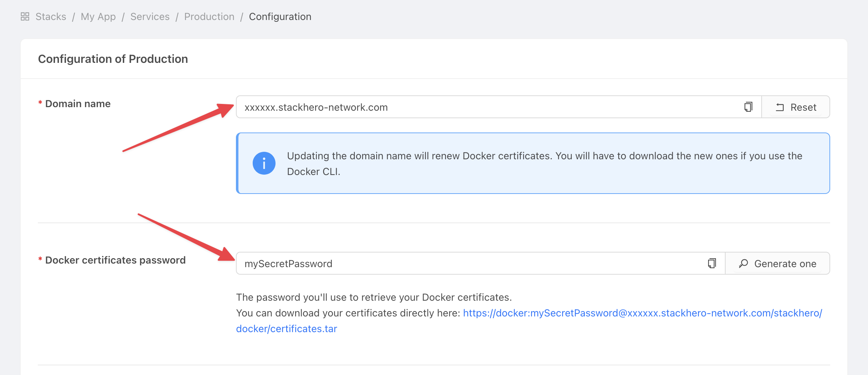
Task: Click the Configuration of Production heading
Action: click(x=113, y=59)
